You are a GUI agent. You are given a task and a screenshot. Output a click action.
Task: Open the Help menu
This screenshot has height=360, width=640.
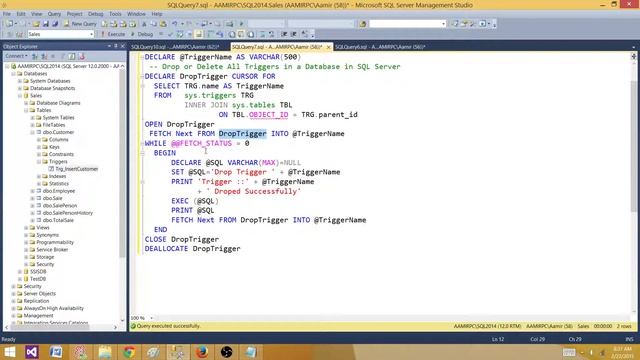point(157,14)
